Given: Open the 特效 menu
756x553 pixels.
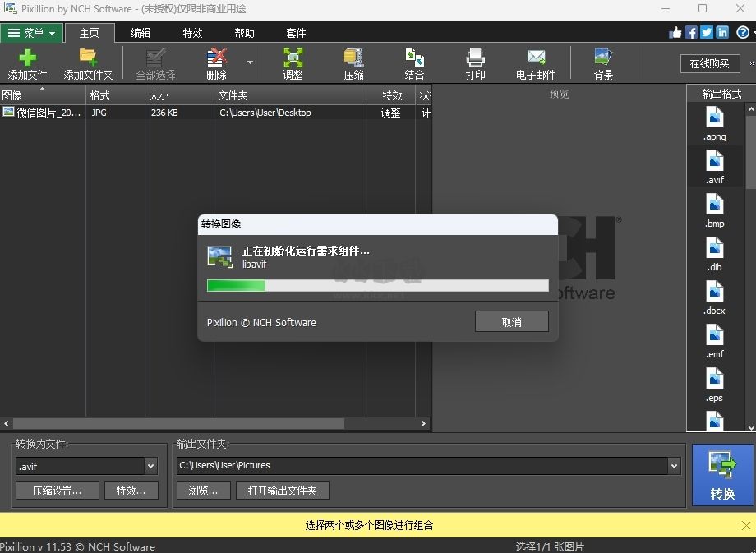Looking at the screenshot, I should click(191, 33).
